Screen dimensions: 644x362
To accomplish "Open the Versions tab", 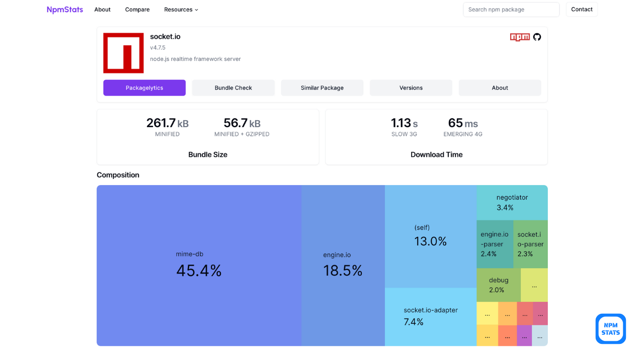I will coord(411,87).
